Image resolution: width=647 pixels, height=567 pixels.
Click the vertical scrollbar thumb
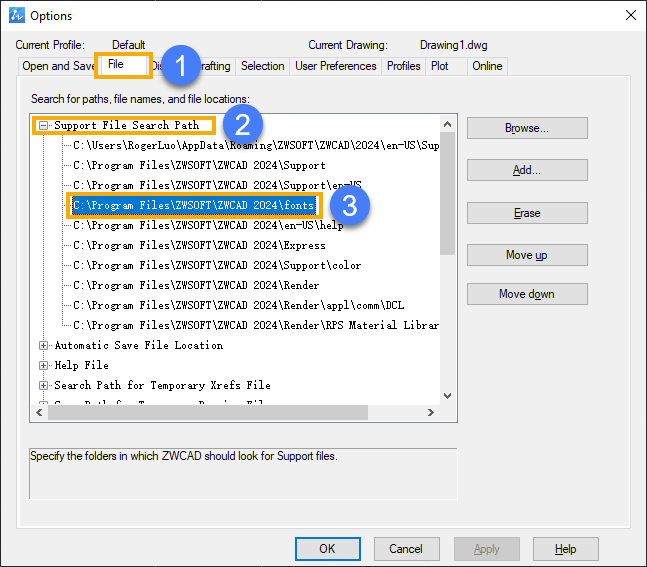(448, 194)
